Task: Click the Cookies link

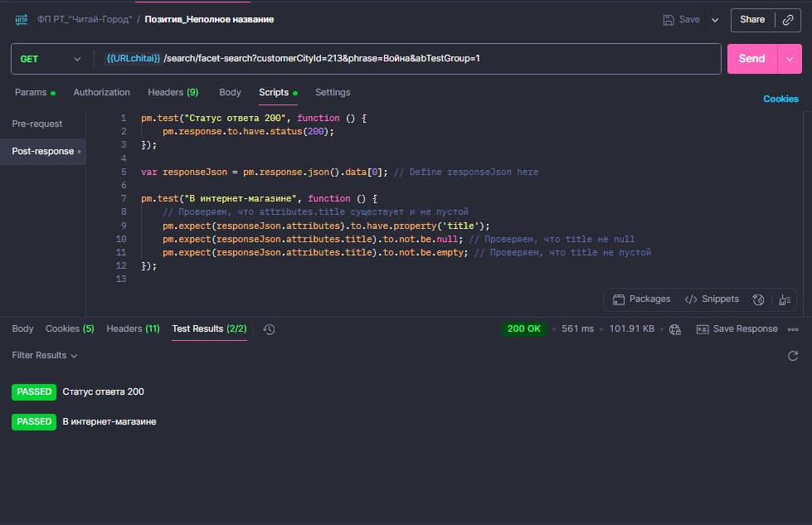Action: click(780, 99)
